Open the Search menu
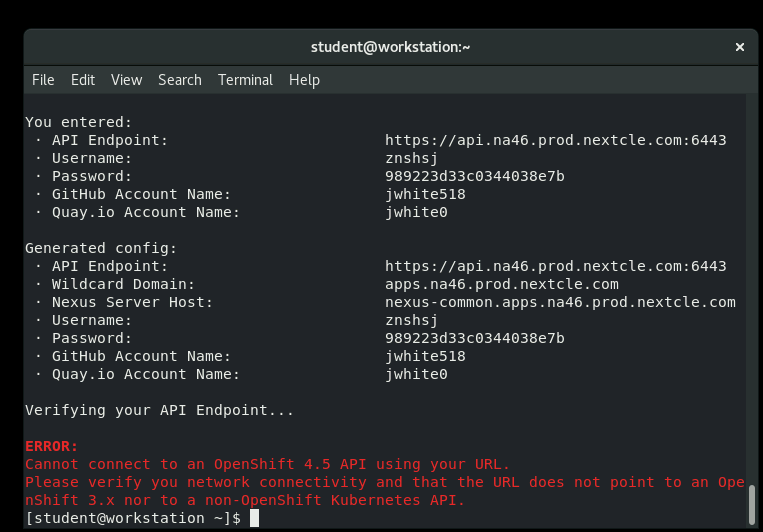Viewport: 763px width, 532px height. tap(180, 80)
